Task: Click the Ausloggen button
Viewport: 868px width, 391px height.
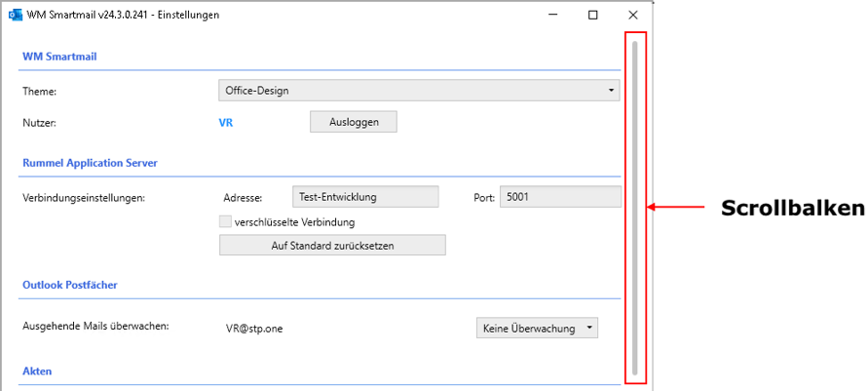Action: click(354, 122)
